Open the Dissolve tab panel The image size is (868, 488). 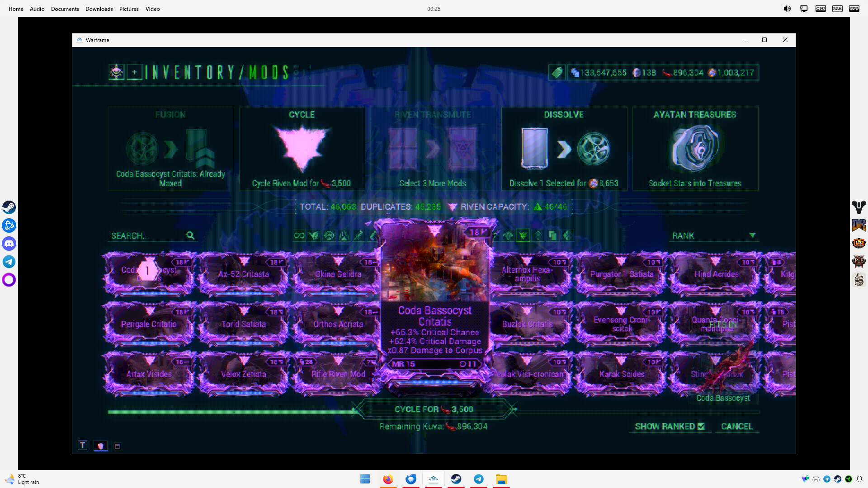(564, 148)
